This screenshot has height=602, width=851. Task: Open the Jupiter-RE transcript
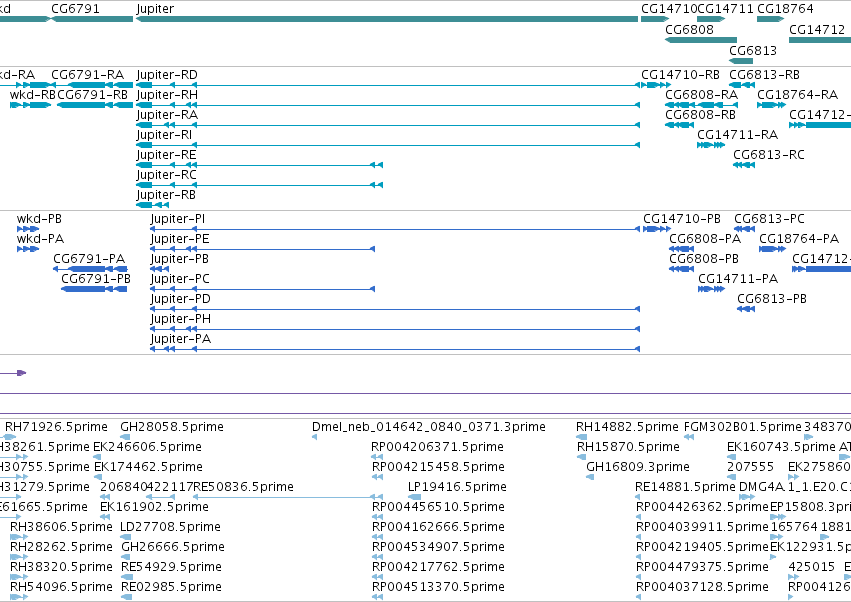coord(259,165)
